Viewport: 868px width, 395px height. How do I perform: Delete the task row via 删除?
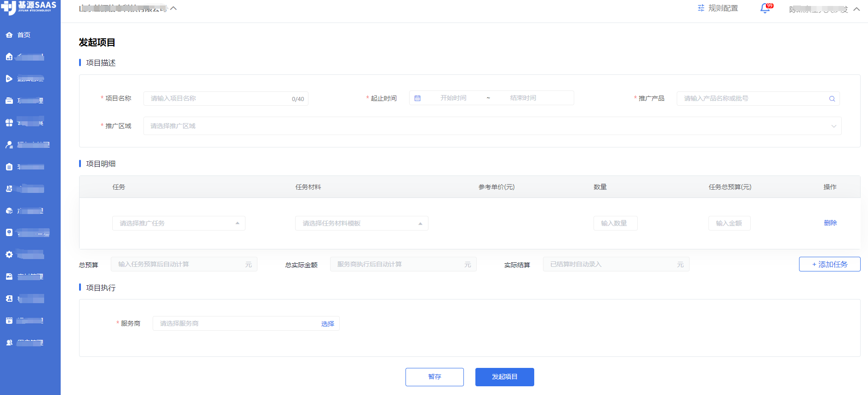coord(830,223)
